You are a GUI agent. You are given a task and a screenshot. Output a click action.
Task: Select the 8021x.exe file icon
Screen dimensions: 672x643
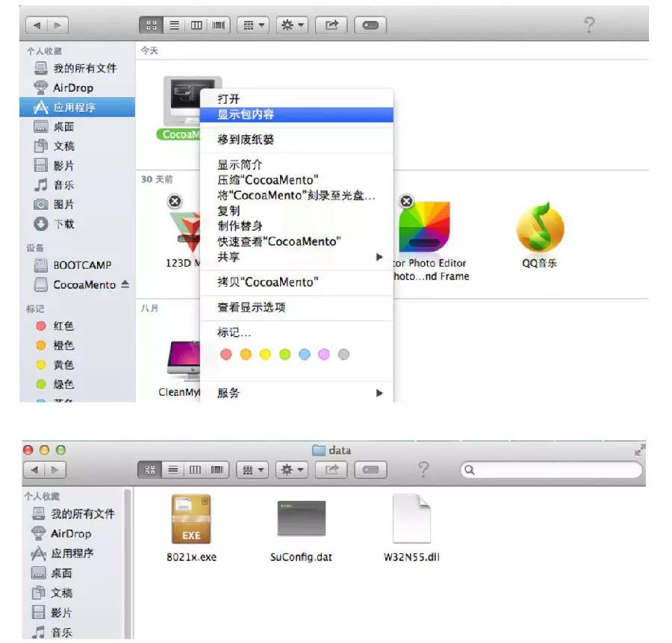point(190,519)
